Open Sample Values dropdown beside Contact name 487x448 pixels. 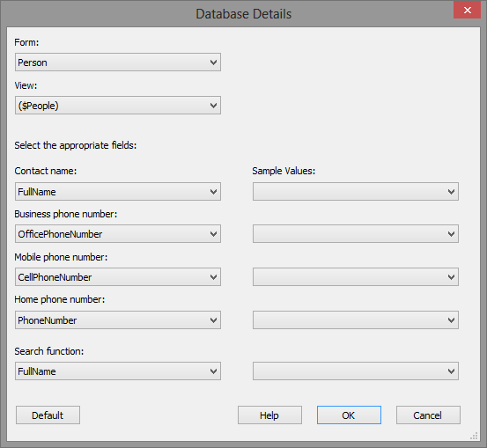click(356, 192)
